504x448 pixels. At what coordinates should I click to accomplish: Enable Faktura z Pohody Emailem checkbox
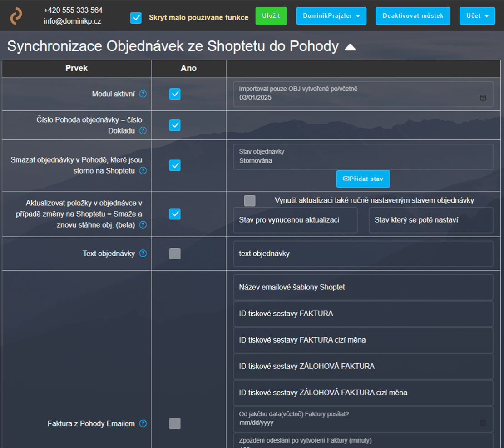[175, 423]
